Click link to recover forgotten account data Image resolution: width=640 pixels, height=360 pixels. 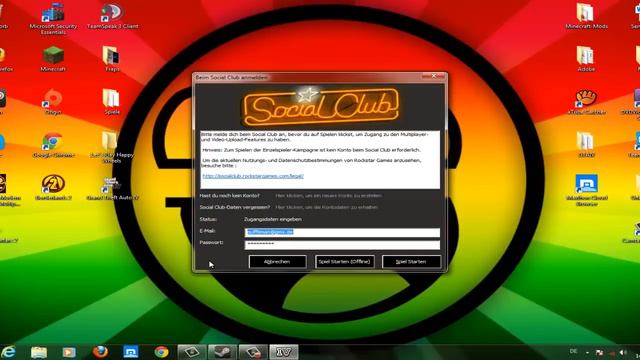pyautogui.click(x=326, y=207)
